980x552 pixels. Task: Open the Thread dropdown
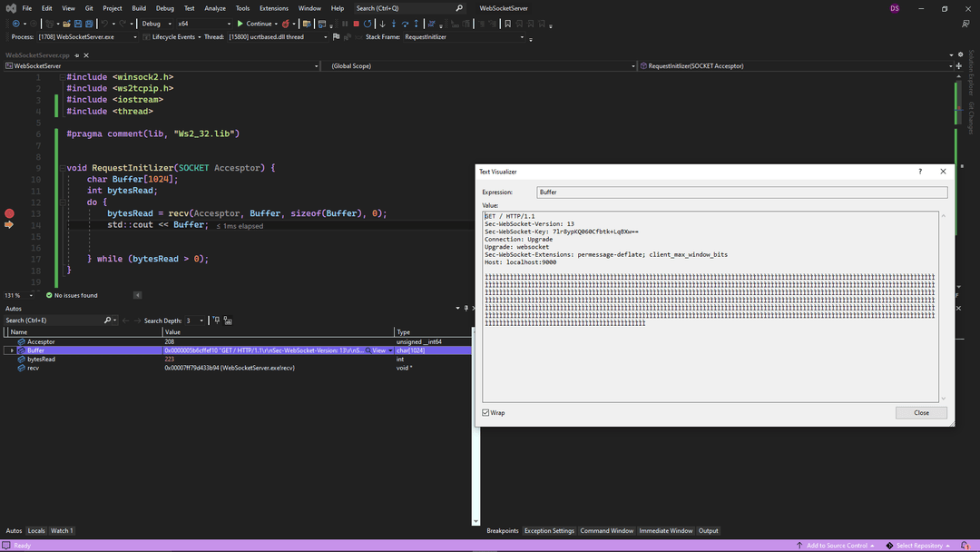[x=278, y=37]
